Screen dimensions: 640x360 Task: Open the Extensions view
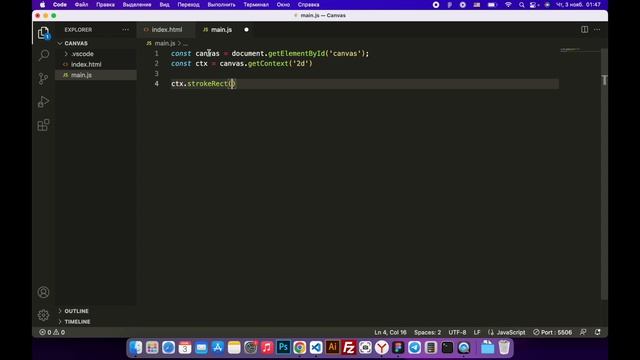click(43, 125)
